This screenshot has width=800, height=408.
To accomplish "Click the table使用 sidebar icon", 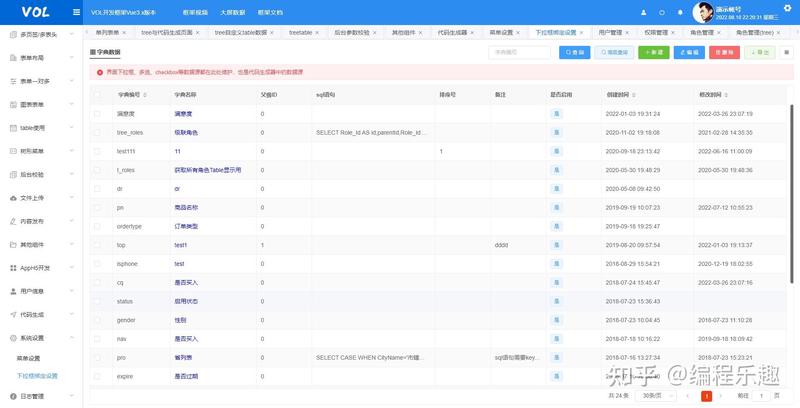I will 13,128.
